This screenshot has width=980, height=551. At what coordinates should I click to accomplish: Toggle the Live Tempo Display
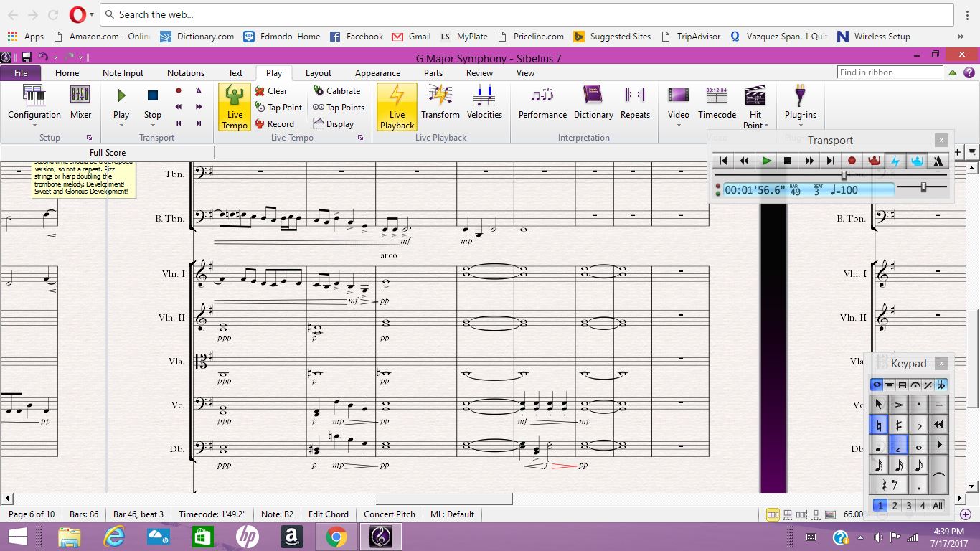pyautogui.click(x=334, y=124)
